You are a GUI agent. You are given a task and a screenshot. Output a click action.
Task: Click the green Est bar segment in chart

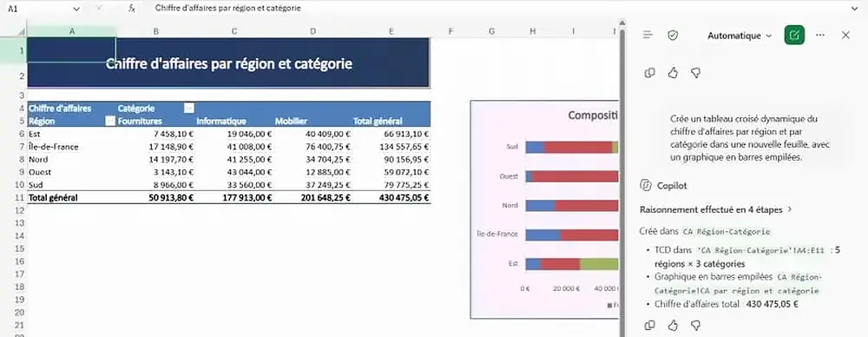[x=599, y=264]
